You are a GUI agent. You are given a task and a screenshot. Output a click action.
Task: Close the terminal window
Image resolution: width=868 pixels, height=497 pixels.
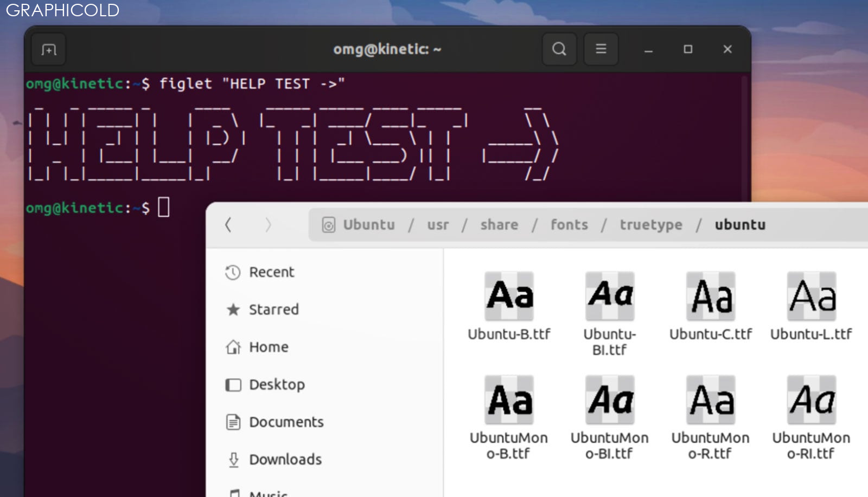click(x=727, y=49)
